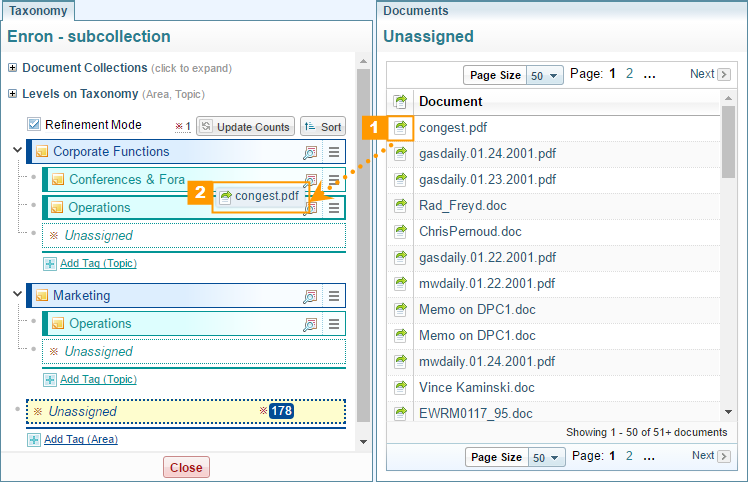Click the search icon on Corporate Functions row

click(310, 152)
